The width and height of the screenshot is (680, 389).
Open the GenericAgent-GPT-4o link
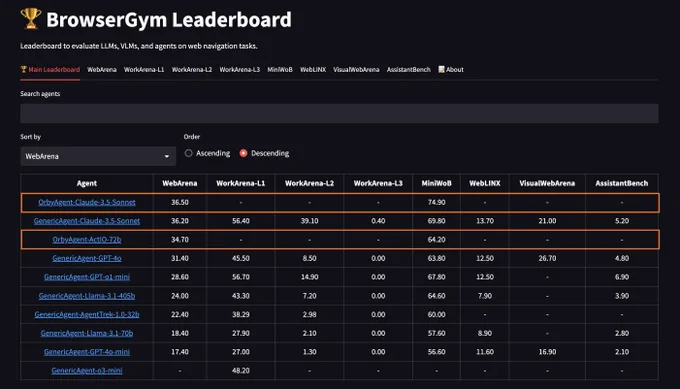(x=87, y=258)
